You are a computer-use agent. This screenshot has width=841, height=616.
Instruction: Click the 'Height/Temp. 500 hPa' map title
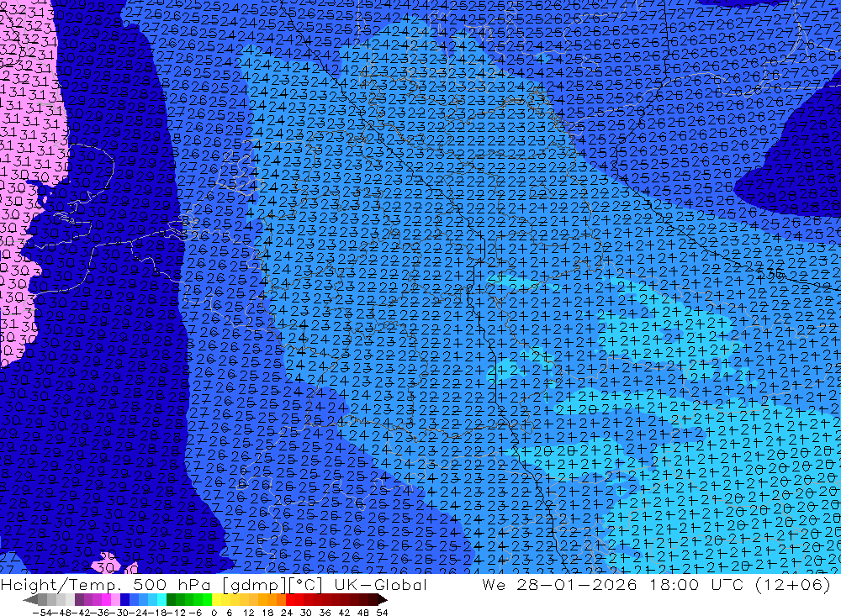click(107, 584)
